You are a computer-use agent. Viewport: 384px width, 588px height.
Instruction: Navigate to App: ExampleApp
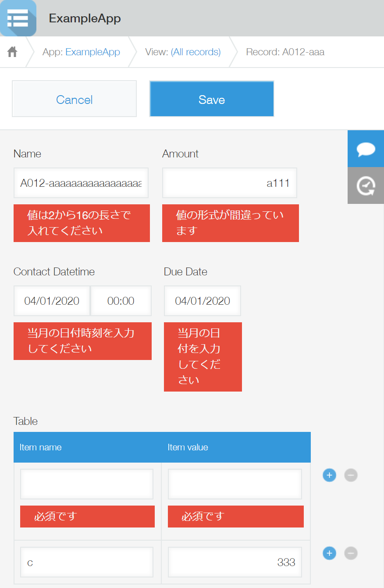92,51
